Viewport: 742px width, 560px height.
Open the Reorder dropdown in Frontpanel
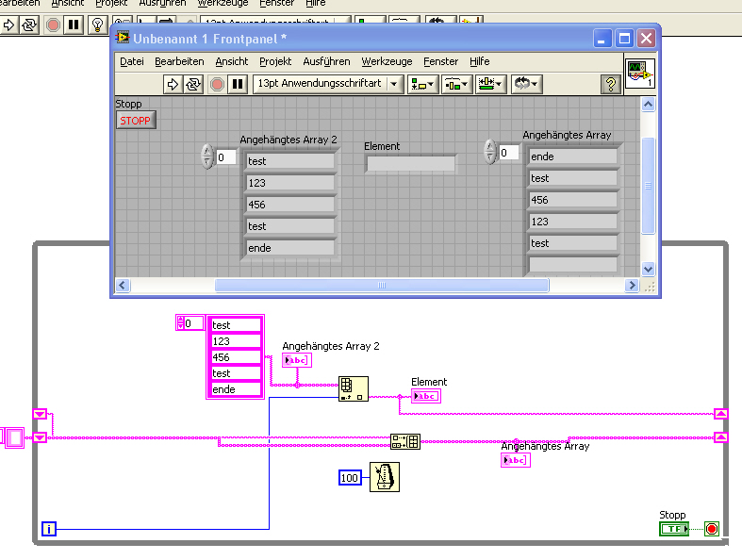coord(526,84)
